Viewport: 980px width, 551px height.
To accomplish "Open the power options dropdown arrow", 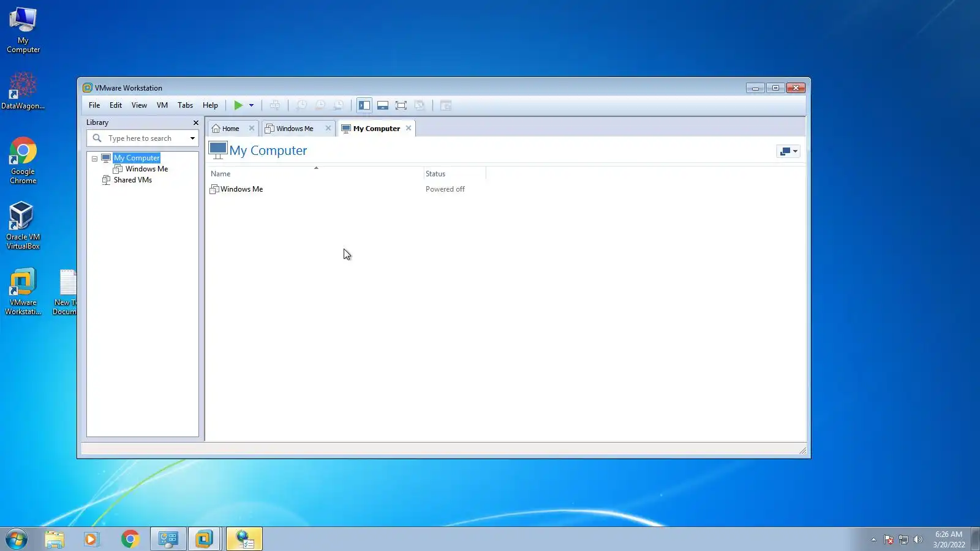I will (x=251, y=105).
